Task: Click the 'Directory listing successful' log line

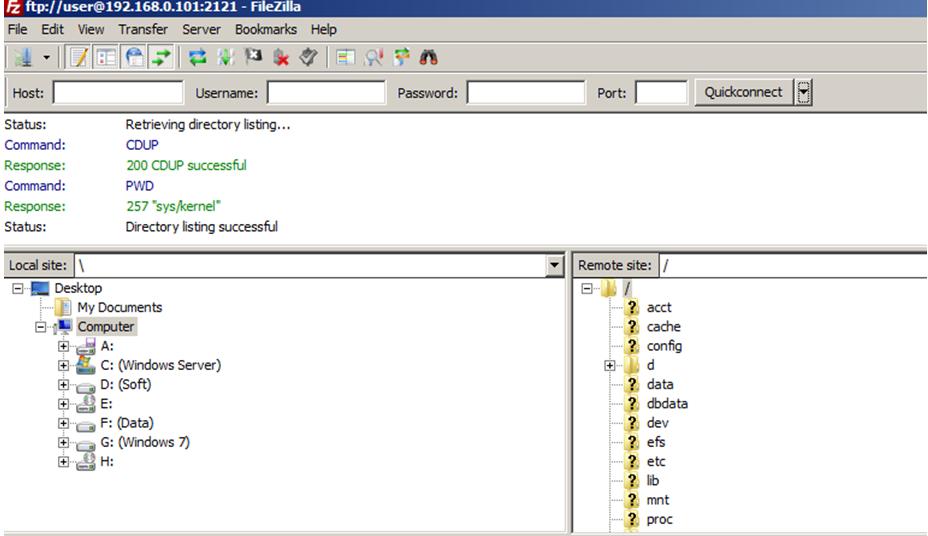Action: coord(201,227)
